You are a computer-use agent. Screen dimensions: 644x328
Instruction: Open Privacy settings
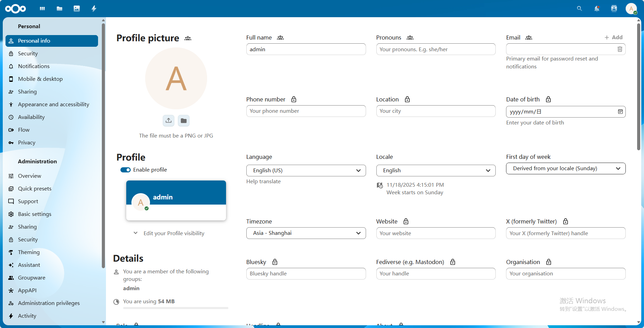52,143
